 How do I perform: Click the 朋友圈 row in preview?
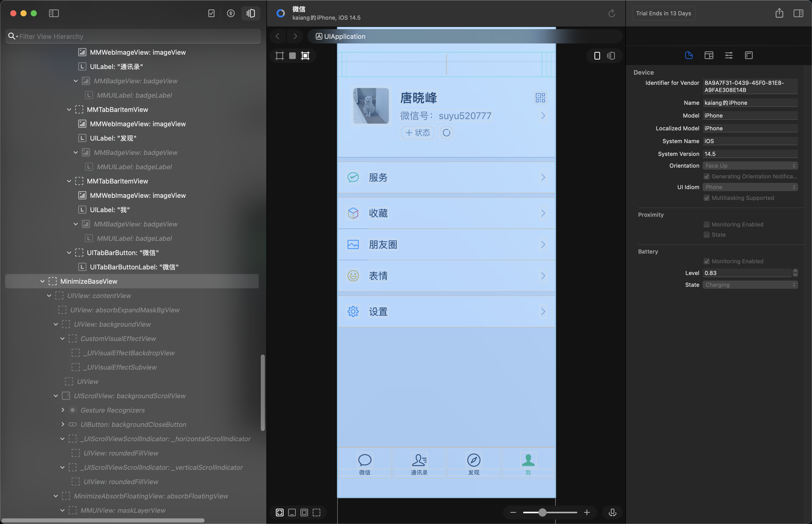click(446, 244)
